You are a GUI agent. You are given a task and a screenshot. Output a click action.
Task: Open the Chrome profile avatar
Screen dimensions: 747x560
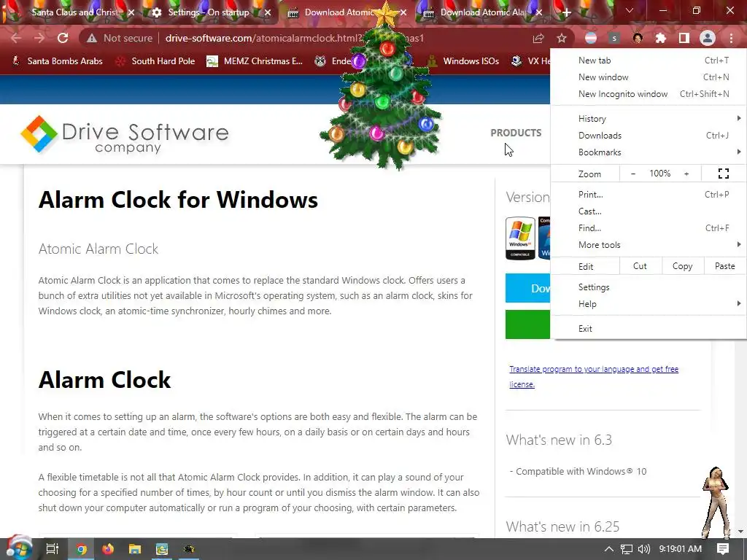708,38
